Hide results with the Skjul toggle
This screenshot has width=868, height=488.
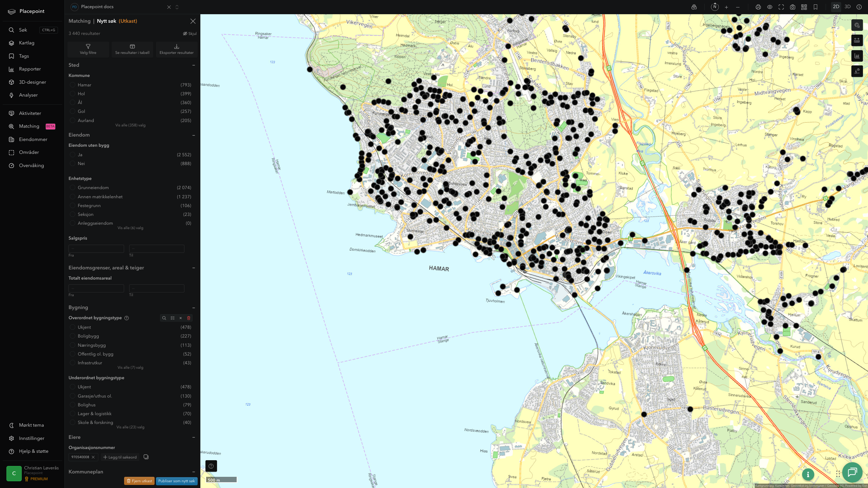pyautogui.click(x=190, y=34)
